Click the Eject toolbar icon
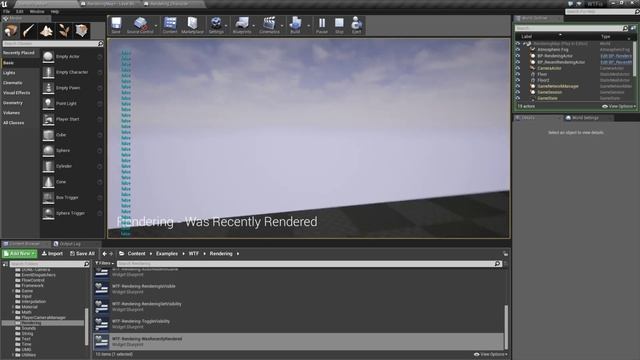Screen dimensions: 640x360 coord(356,25)
